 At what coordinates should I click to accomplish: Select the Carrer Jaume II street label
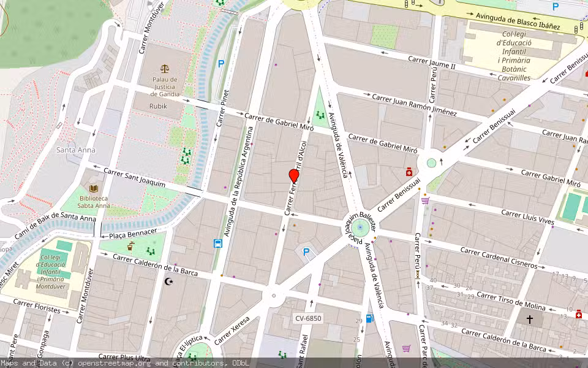click(x=431, y=63)
